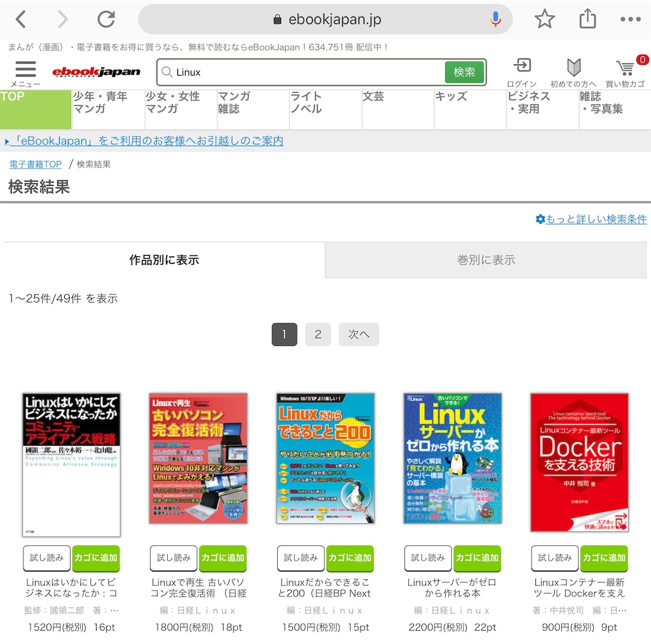Click カゴに追加 for Linuxで再生 古いパソコン

coord(223,558)
